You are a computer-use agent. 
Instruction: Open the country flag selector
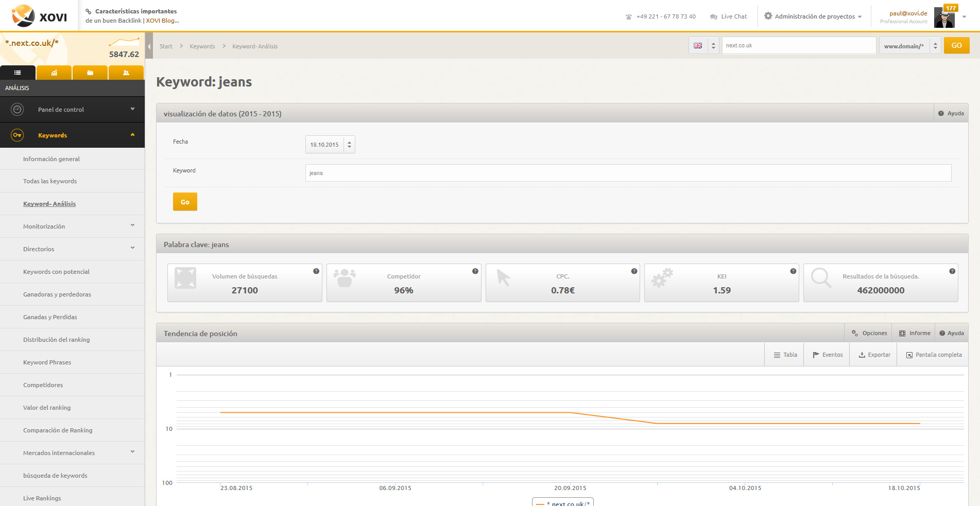[x=703, y=45]
